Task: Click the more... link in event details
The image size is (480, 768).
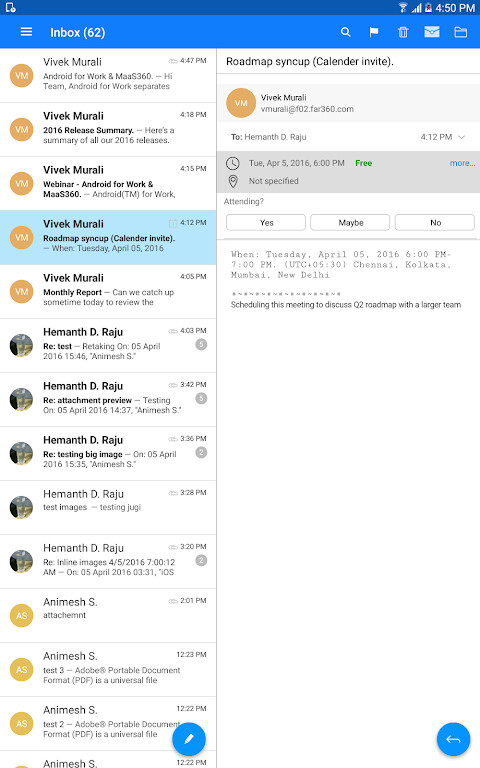Action: click(x=462, y=163)
